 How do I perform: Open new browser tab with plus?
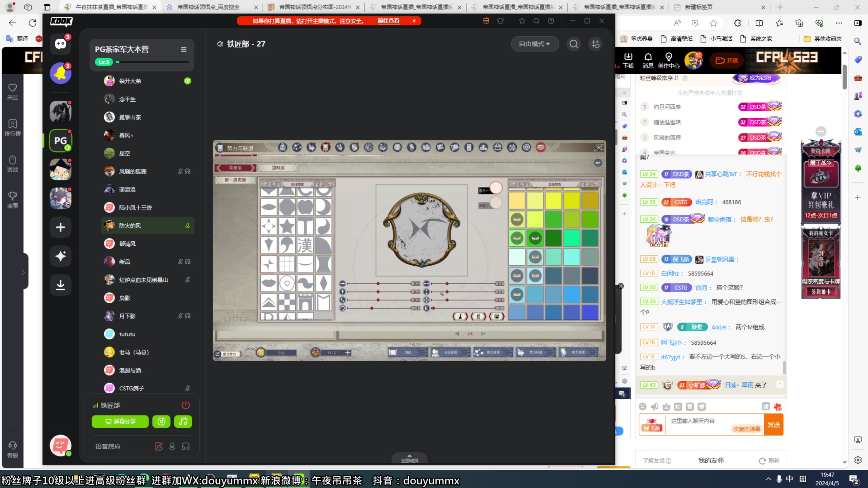point(780,7)
